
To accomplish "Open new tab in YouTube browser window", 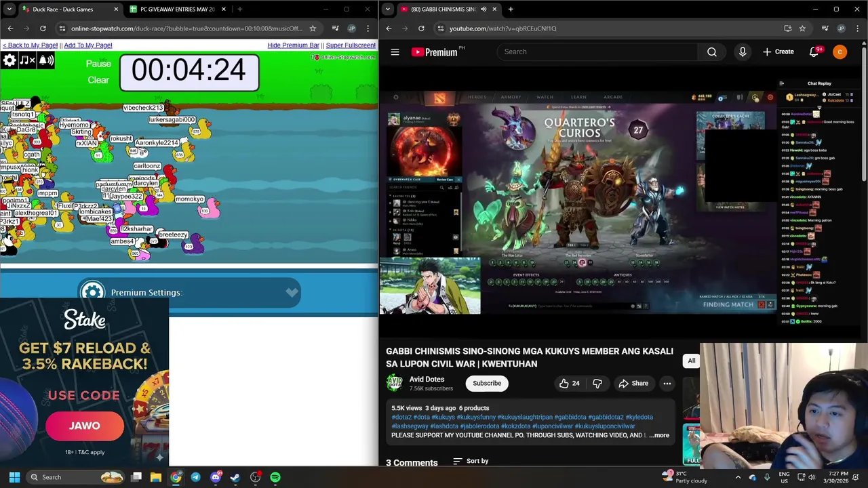I will (511, 9).
